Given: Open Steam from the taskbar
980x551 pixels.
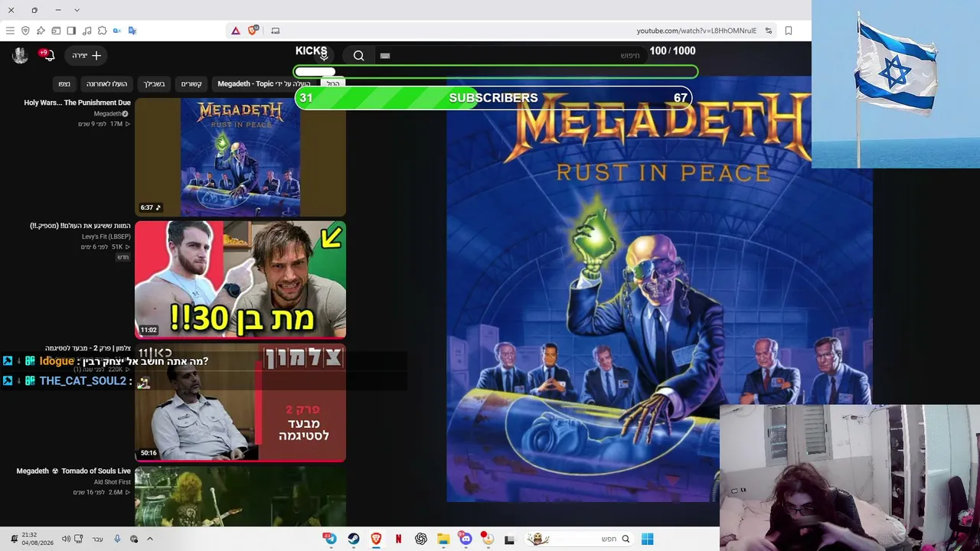Looking at the screenshot, I should point(353,539).
